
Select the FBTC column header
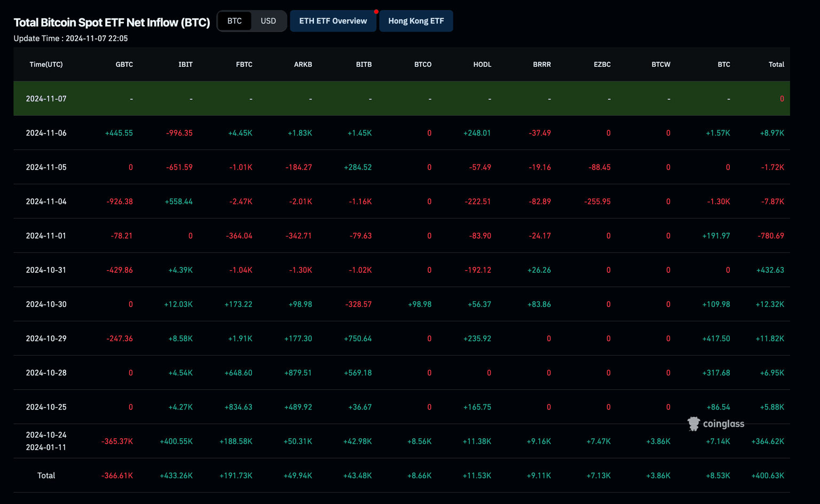click(x=244, y=65)
